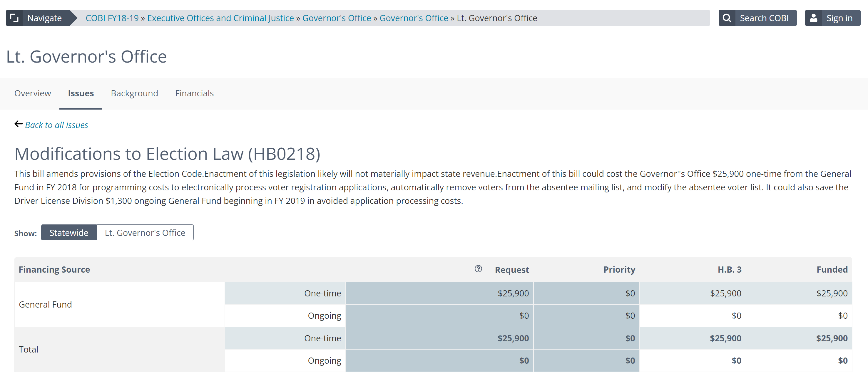Click the Request column header
This screenshot has height=391, width=868.
[511, 270]
